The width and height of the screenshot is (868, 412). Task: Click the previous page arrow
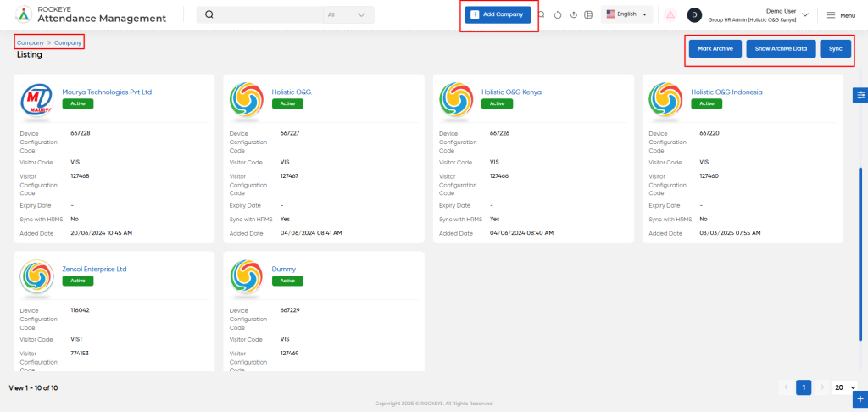click(786, 387)
